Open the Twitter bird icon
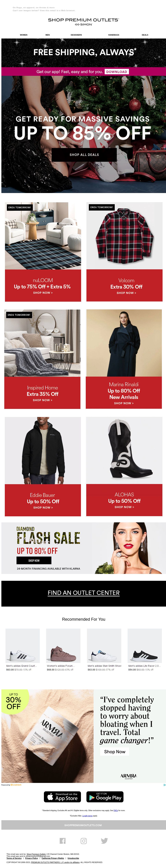 coord(104,841)
